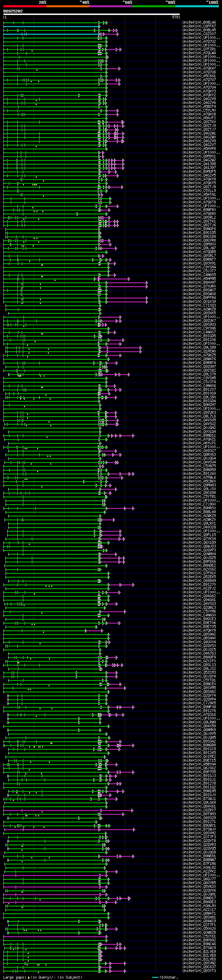Click the Large gaps legend text
Image resolution: width=222 pixels, height=980 pixels.
pos(15,977)
